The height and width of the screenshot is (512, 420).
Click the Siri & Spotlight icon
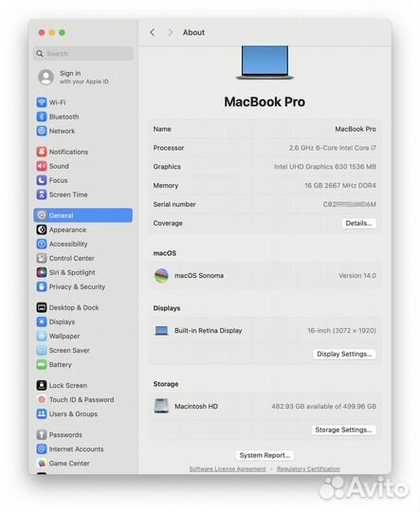(x=42, y=272)
